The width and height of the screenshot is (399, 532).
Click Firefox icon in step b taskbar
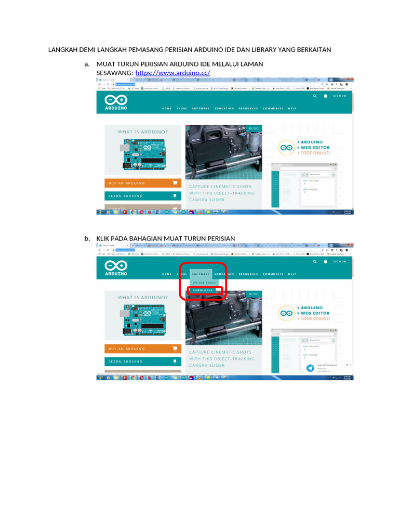point(150,378)
